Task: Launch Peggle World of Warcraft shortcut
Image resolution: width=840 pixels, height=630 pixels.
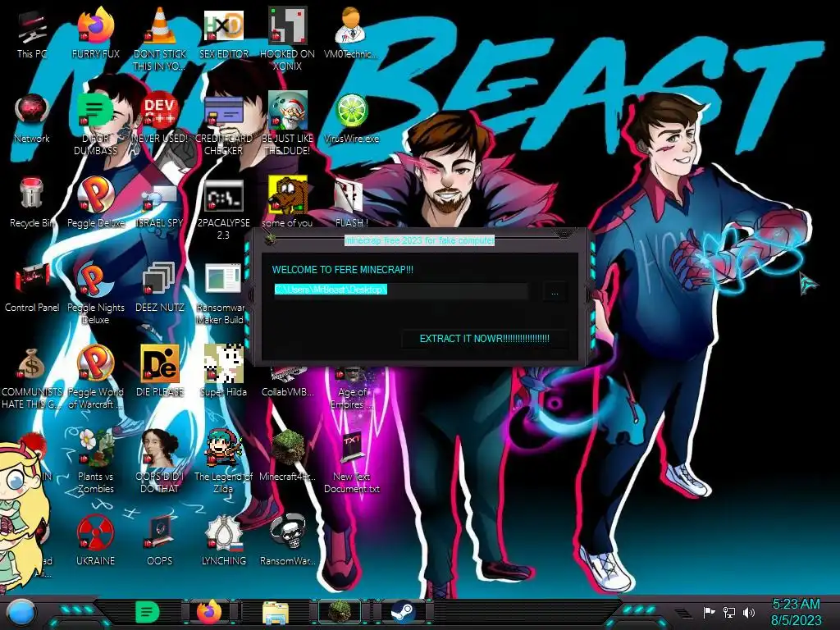Action: 95,364
